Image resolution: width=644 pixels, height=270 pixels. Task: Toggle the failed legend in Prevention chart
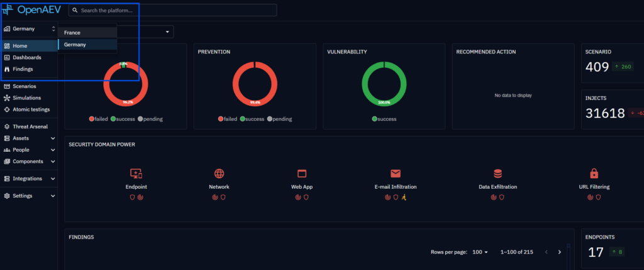[228, 119]
